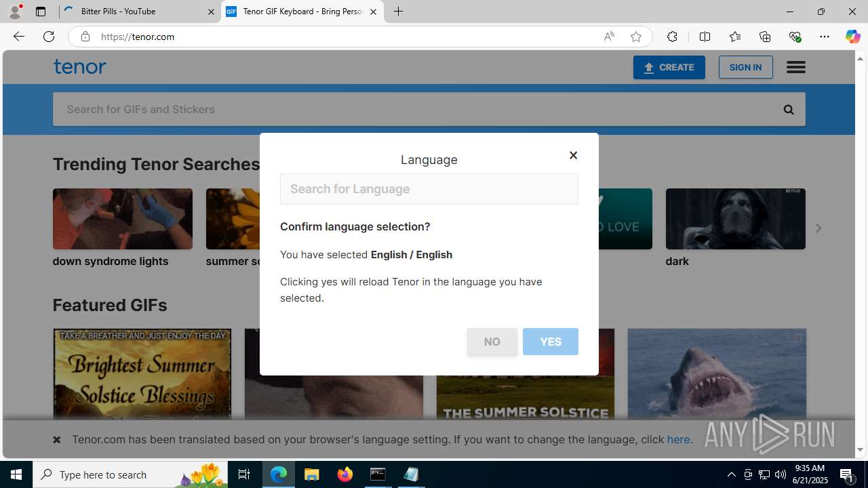Open the Tenor logo home link
This screenshot has width=868, height=488.
pos(79,66)
